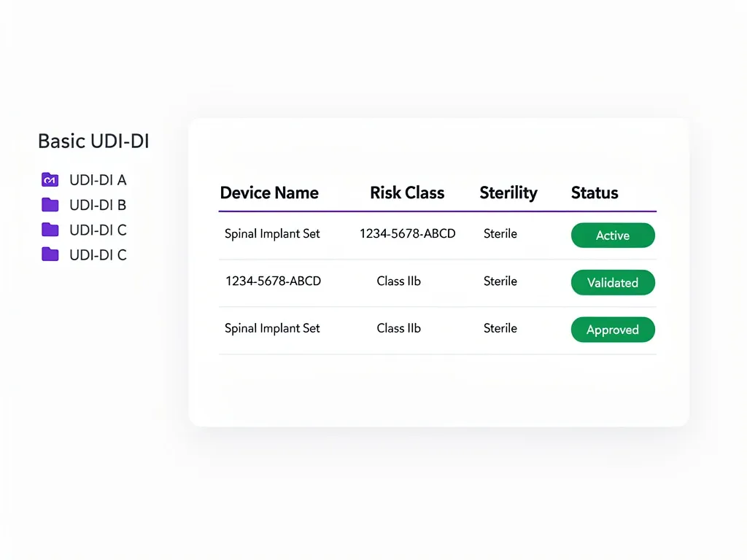Image resolution: width=747 pixels, height=560 pixels.
Task: Select Spinal Implant Set in the last row
Action: pyautogui.click(x=272, y=328)
